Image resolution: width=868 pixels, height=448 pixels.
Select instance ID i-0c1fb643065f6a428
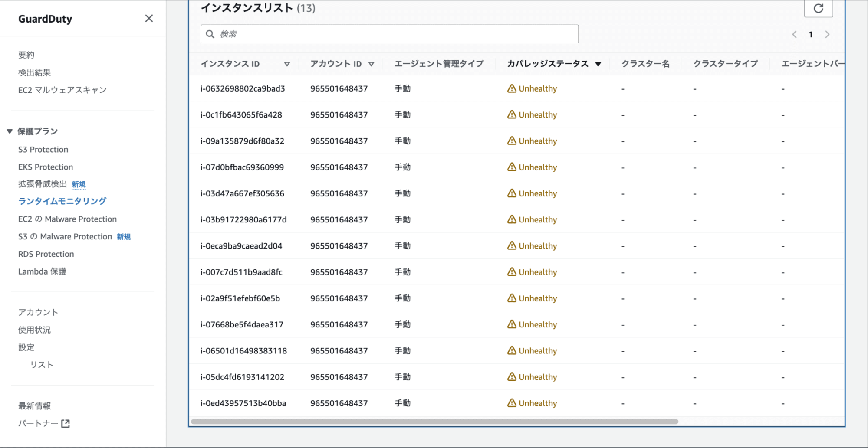pyautogui.click(x=241, y=114)
